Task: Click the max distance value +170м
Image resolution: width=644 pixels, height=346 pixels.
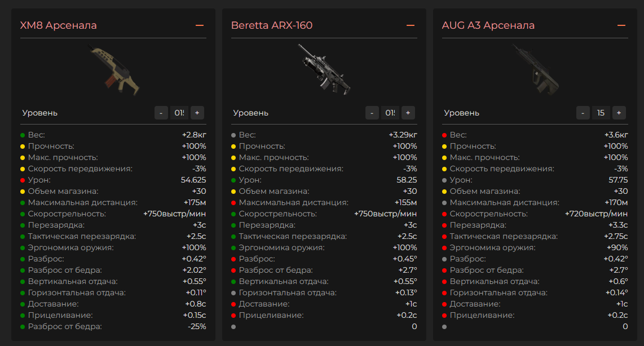Action: point(616,203)
